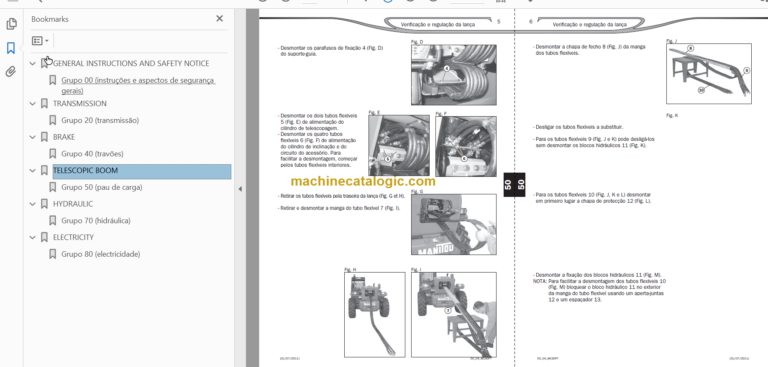
Task: Click bookmark icon beside HYDRAULIC
Action: pos(45,204)
